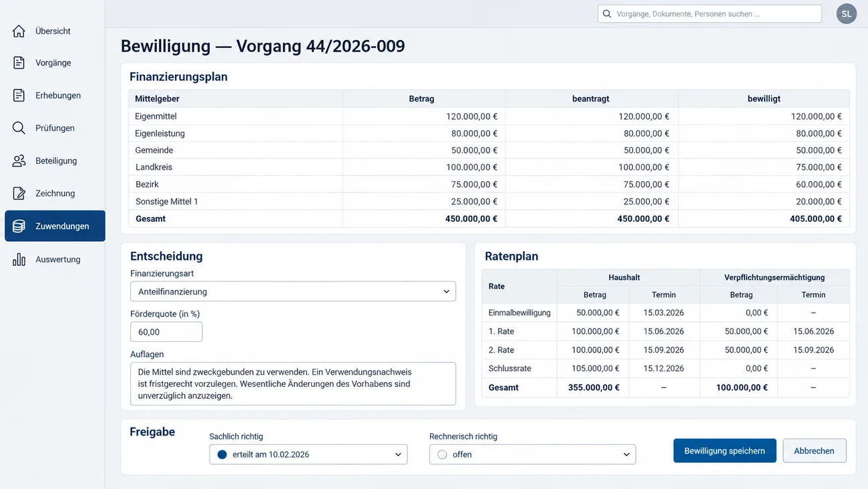Click the Gemeinde row label
The height and width of the screenshot is (489, 868).
pos(154,150)
